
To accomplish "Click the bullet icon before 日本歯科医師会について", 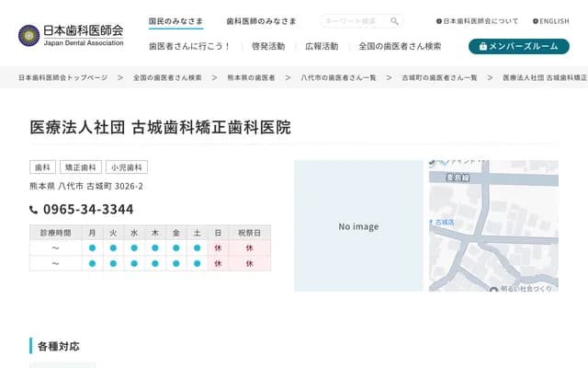I will click(x=439, y=20).
